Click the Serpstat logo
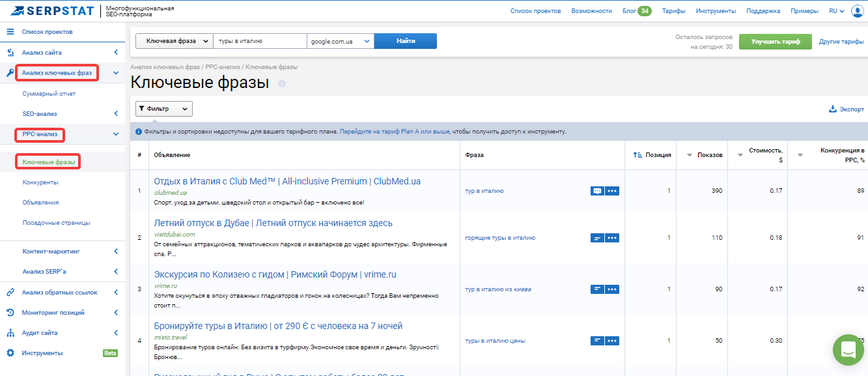Viewport: 868px width, 376px height. tap(51, 10)
